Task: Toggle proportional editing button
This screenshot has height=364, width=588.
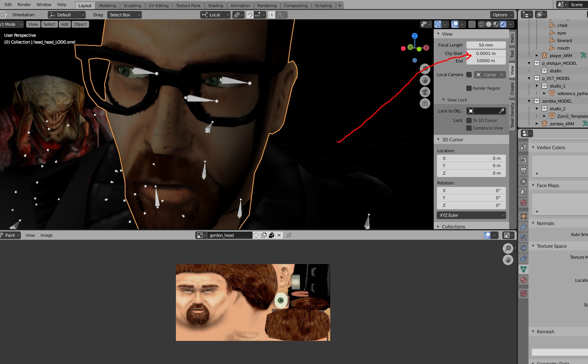Action: [271, 15]
